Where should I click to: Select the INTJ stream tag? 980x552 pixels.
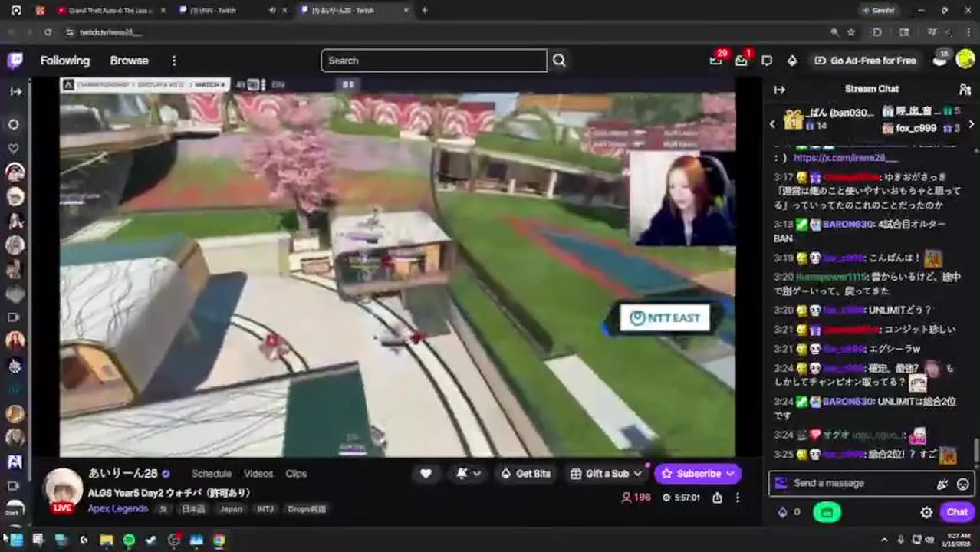(x=265, y=509)
